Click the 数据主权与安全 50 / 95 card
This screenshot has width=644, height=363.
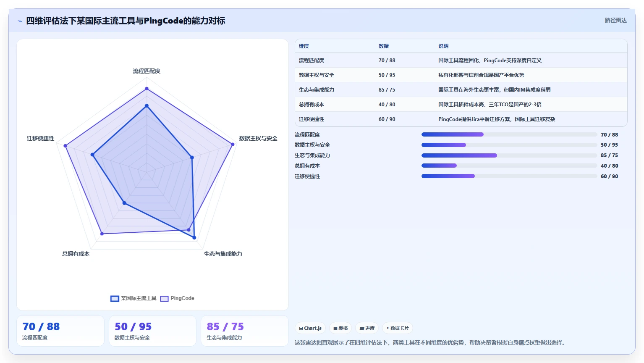tap(152, 331)
